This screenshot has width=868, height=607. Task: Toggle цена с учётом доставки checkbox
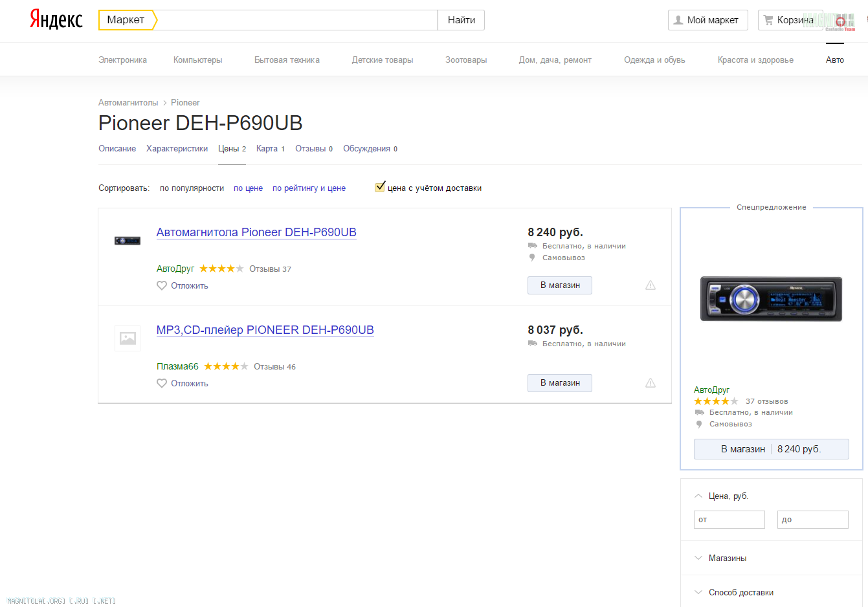[380, 187]
